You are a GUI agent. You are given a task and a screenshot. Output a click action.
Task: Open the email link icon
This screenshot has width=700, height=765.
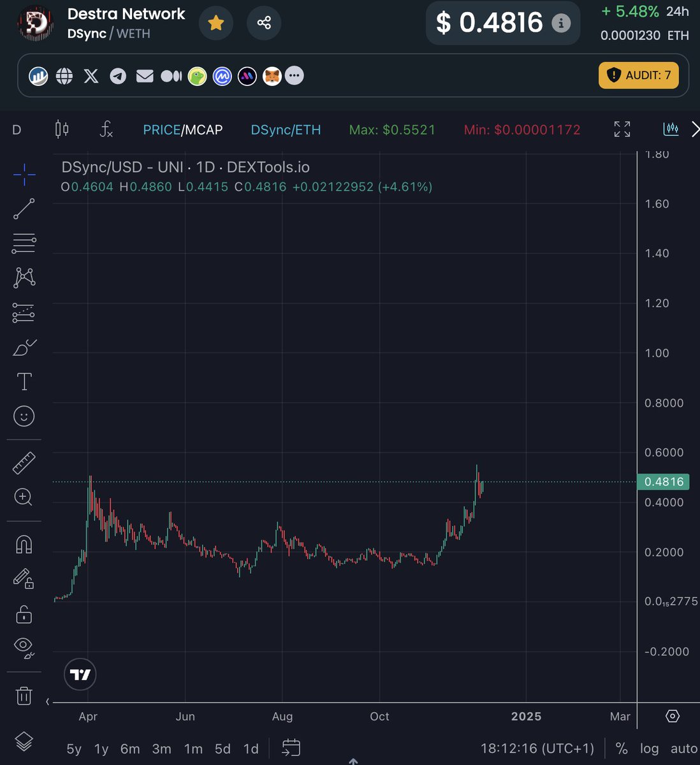[x=145, y=76]
